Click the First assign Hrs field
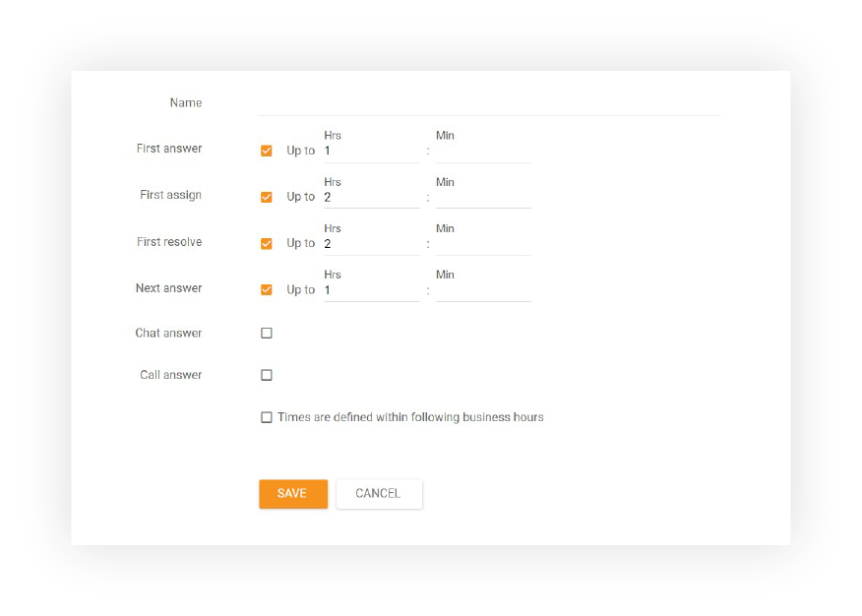 (x=371, y=197)
